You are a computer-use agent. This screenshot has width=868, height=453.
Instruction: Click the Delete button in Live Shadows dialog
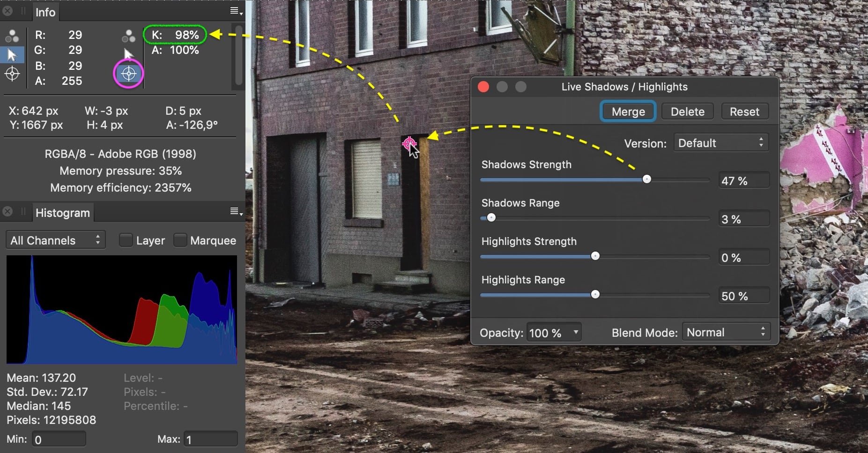coord(687,111)
